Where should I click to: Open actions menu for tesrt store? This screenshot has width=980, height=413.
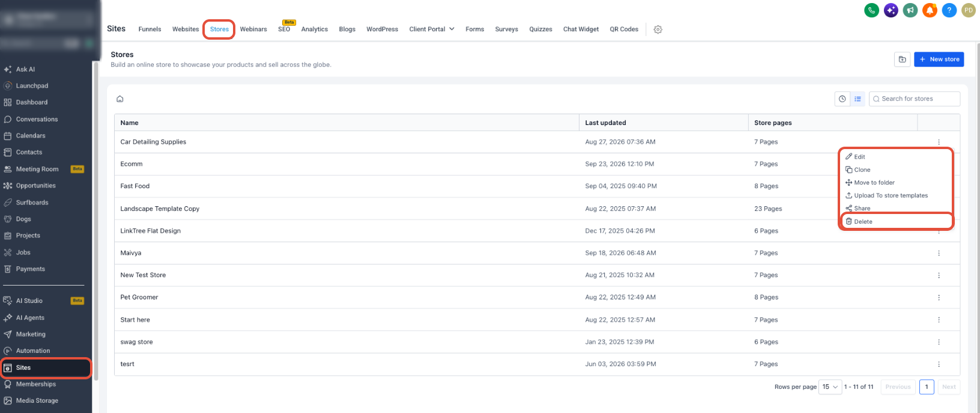(939, 364)
